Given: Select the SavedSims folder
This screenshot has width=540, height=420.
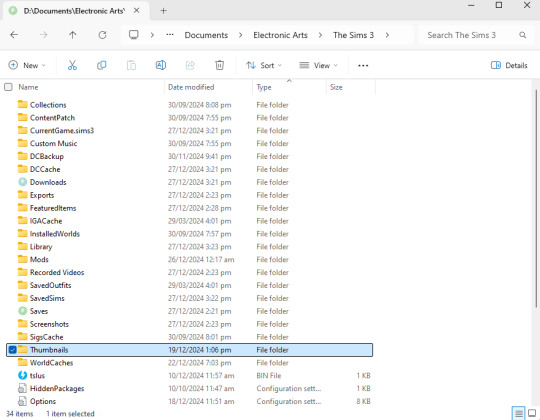Looking at the screenshot, I should tap(47, 298).
